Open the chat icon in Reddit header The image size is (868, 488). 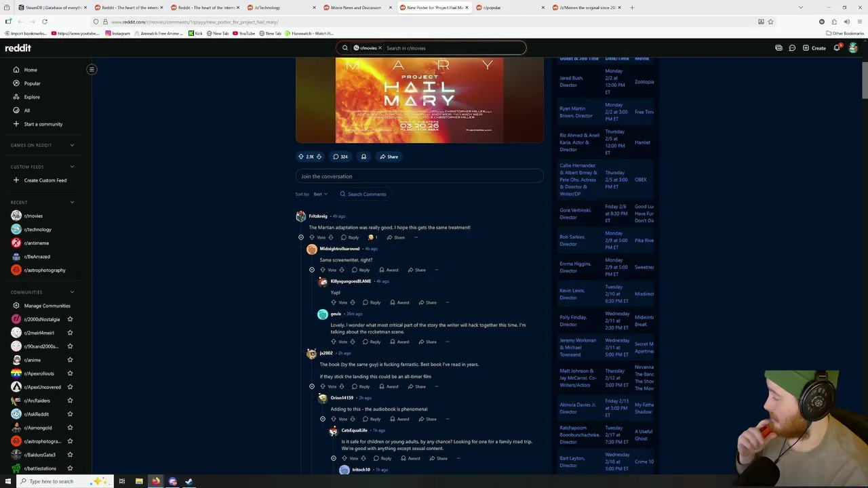(x=792, y=48)
